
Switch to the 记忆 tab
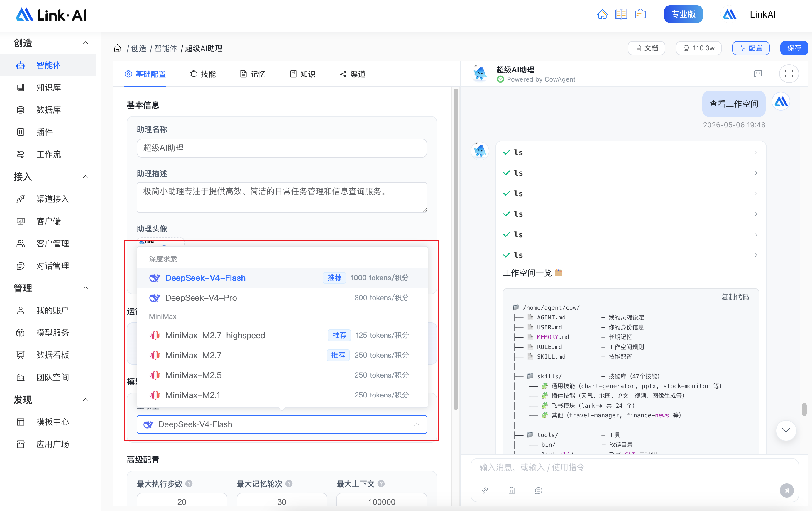(253, 74)
